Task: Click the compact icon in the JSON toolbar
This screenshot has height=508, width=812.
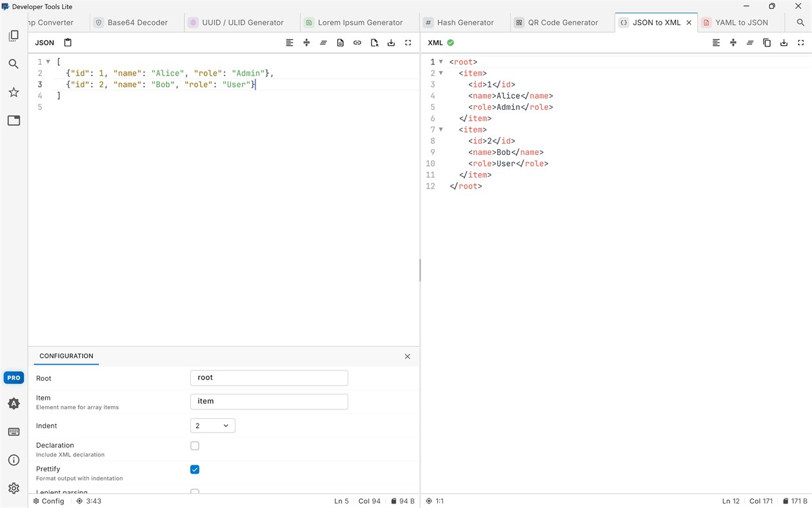Action: point(306,43)
